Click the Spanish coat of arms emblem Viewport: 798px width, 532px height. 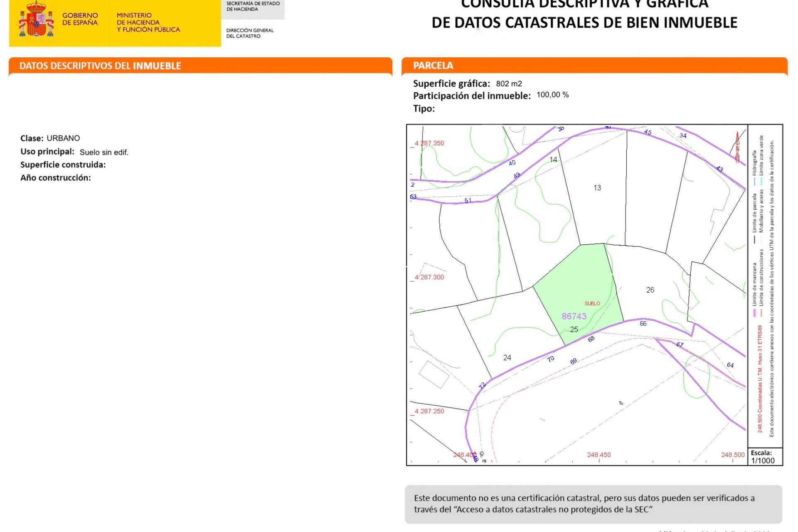35,21
